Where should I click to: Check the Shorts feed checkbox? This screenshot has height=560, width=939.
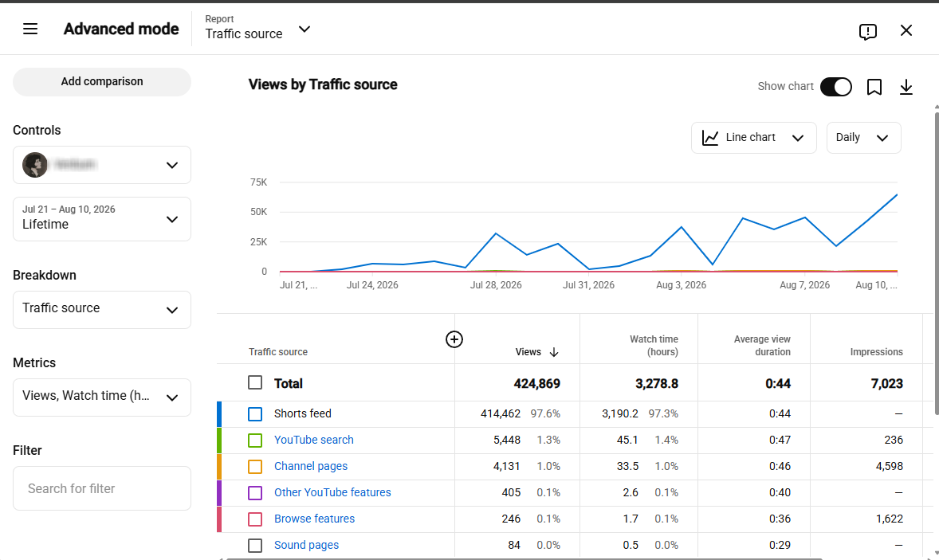tap(255, 413)
